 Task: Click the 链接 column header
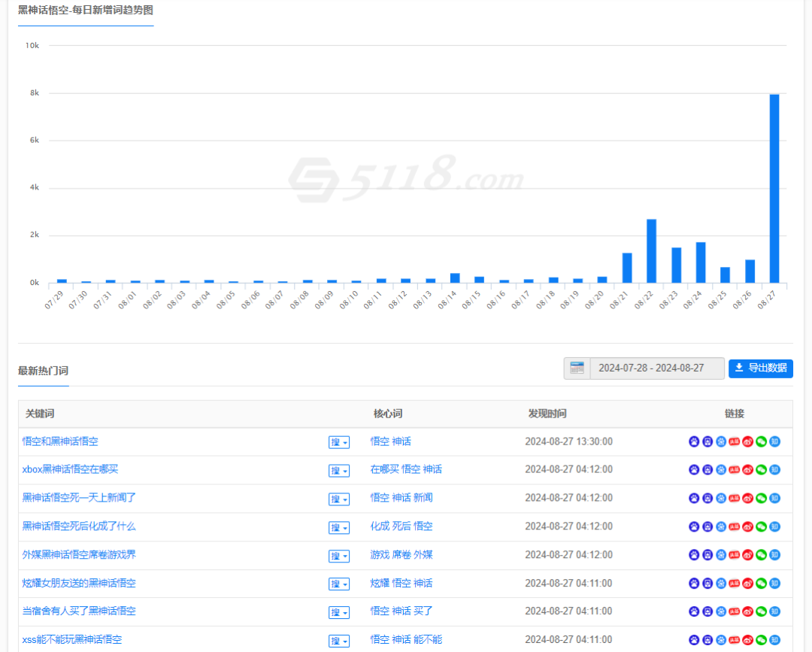click(x=735, y=414)
